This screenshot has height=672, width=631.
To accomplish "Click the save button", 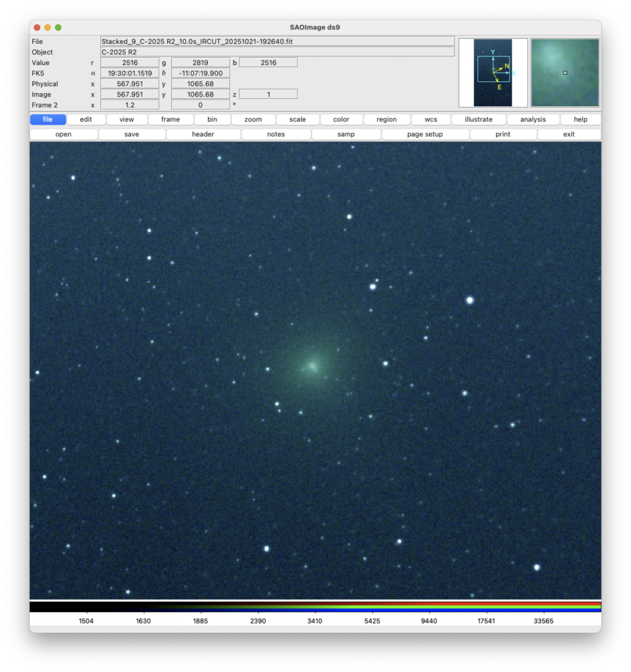I will click(132, 135).
